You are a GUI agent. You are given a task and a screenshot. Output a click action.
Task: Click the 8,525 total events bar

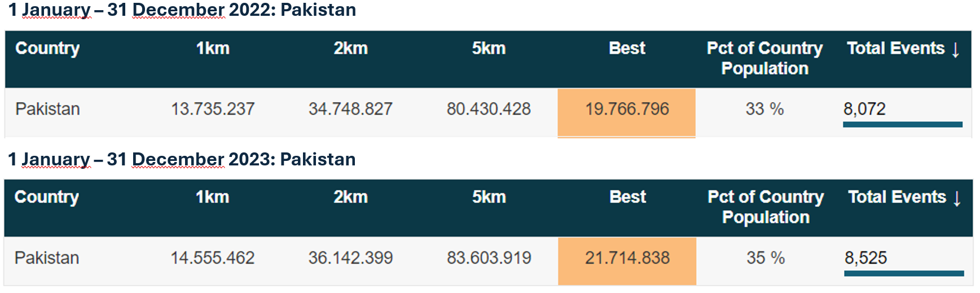(x=904, y=273)
